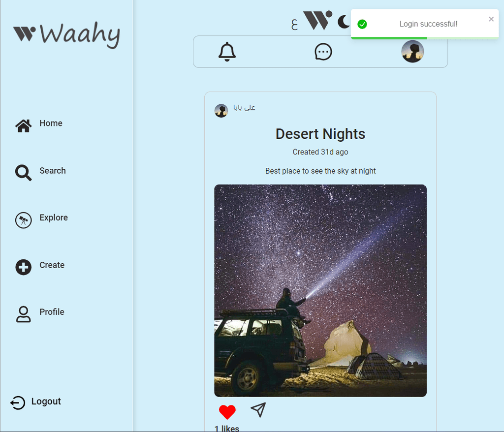Click the Desert Nights post title
504x432 pixels.
(x=320, y=134)
